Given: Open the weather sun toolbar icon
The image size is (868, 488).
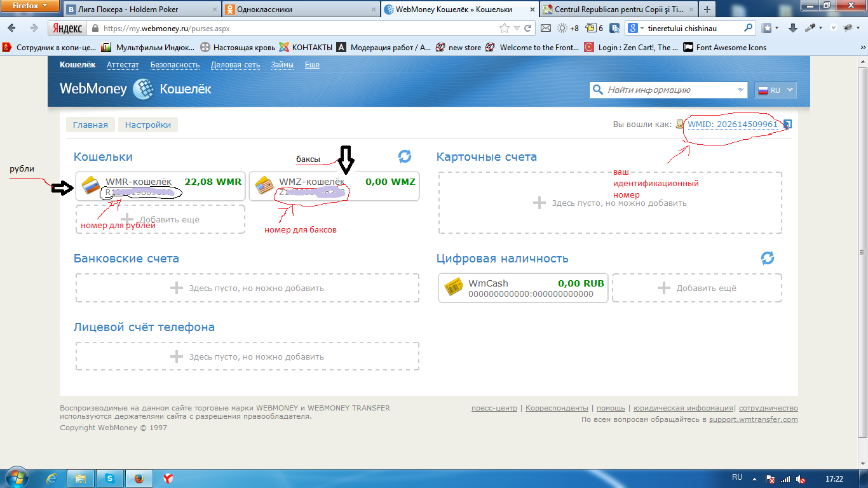Looking at the screenshot, I should click(x=562, y=28).
